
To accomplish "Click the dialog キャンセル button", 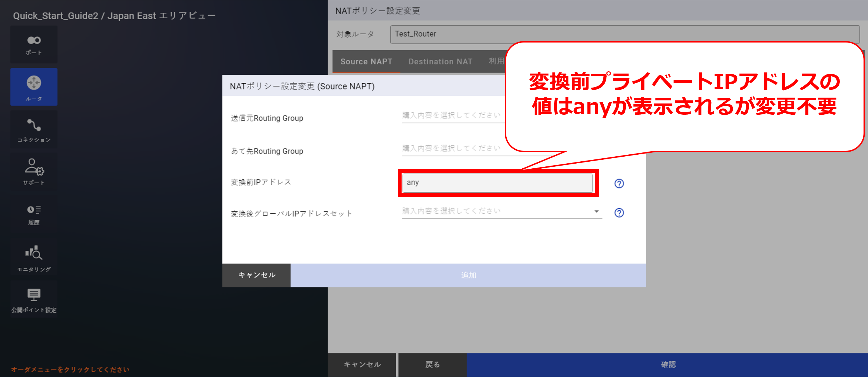I will click(x=257, y=275).
